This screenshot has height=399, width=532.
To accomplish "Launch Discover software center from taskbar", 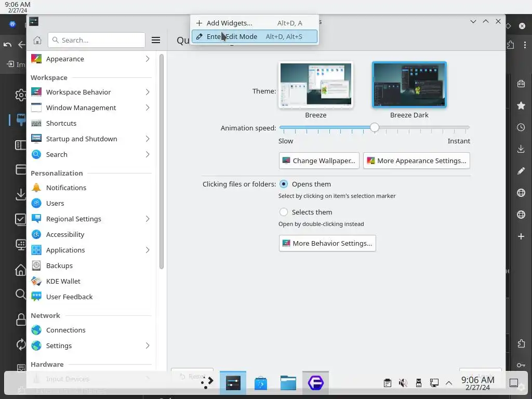I will [x=261, y=383].
